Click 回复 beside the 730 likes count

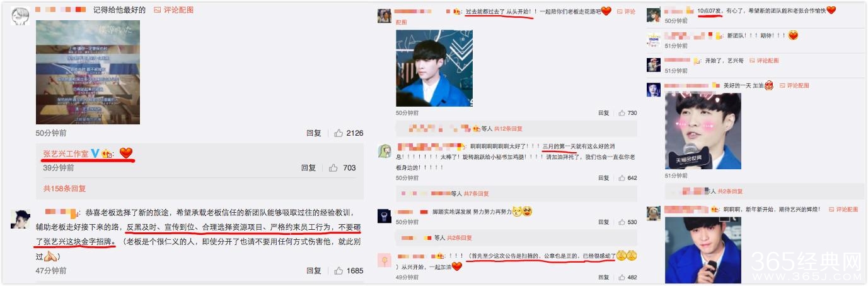coord(604,113)
